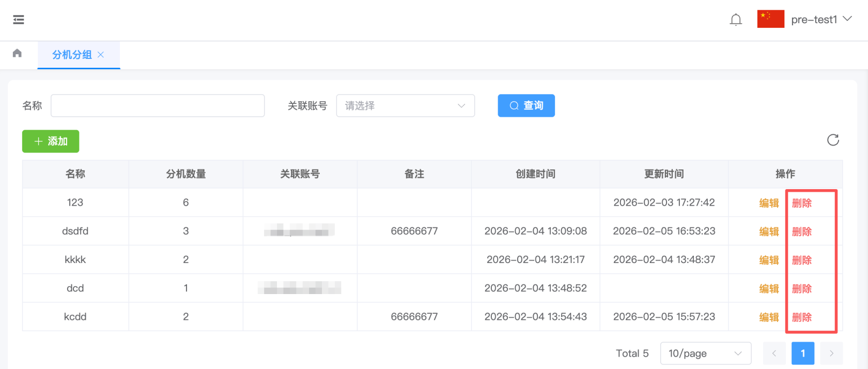Go to the home tab icon
The height and width of the screenshot is (369, 868).
pyautogui.click(x=17, y=53)
